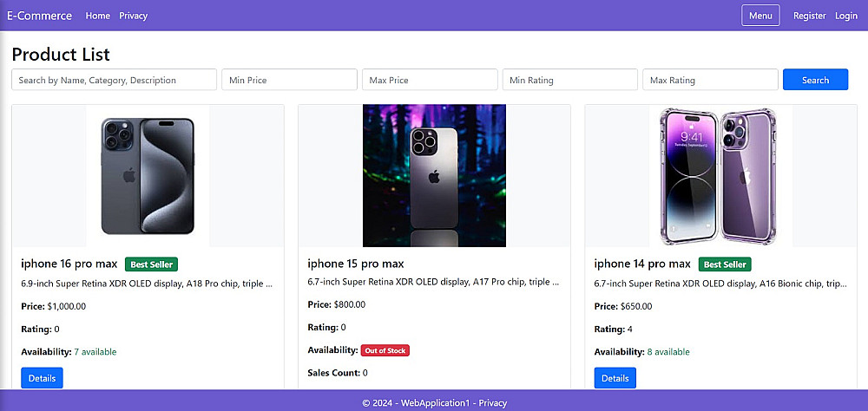This screenshot has width=868, height=411.
Task: Open the Login page
Action: click(x=846, y=16)
